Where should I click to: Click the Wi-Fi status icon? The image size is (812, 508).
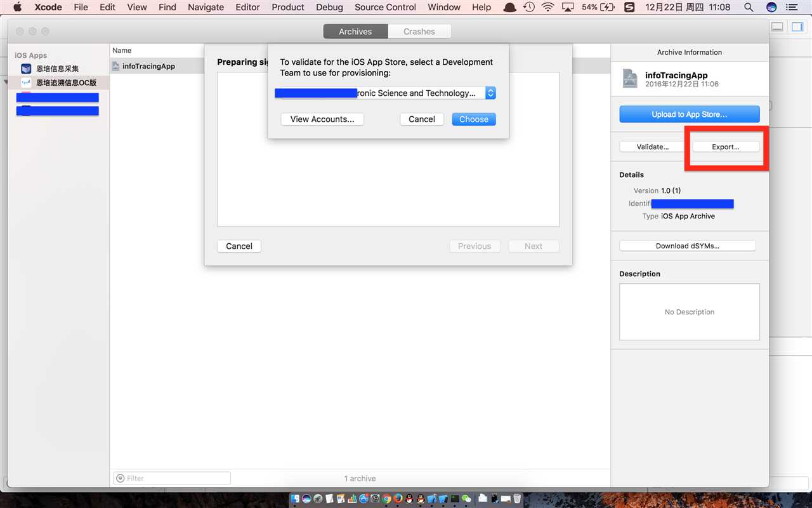point(547,7)
